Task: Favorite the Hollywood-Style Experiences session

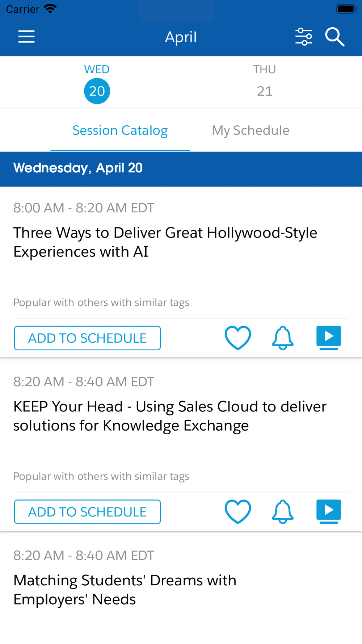Action: click(237, 338)
